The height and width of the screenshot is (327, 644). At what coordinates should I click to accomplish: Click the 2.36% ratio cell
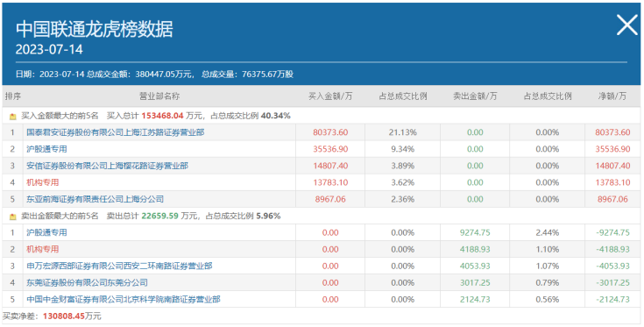[402, 199]
